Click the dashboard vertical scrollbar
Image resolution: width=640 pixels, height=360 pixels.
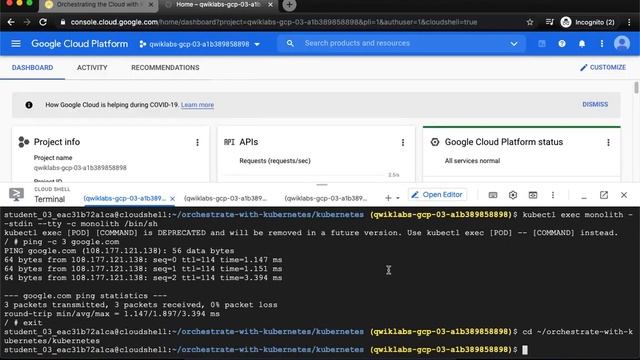pyautogui.click(x=636, y=88)
